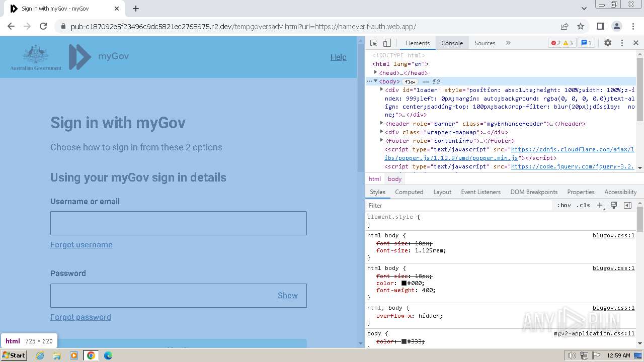Open the Layout pane tab
This screenshot has height=362, width=644.
(442, 192)
